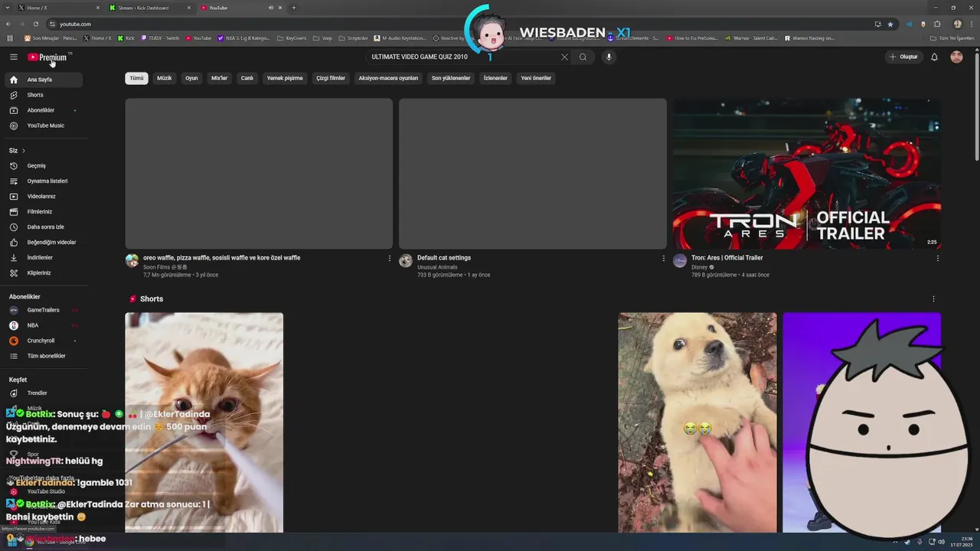Click the YouTube Premium logo
The image size is (980, 551).
point(47,57)
